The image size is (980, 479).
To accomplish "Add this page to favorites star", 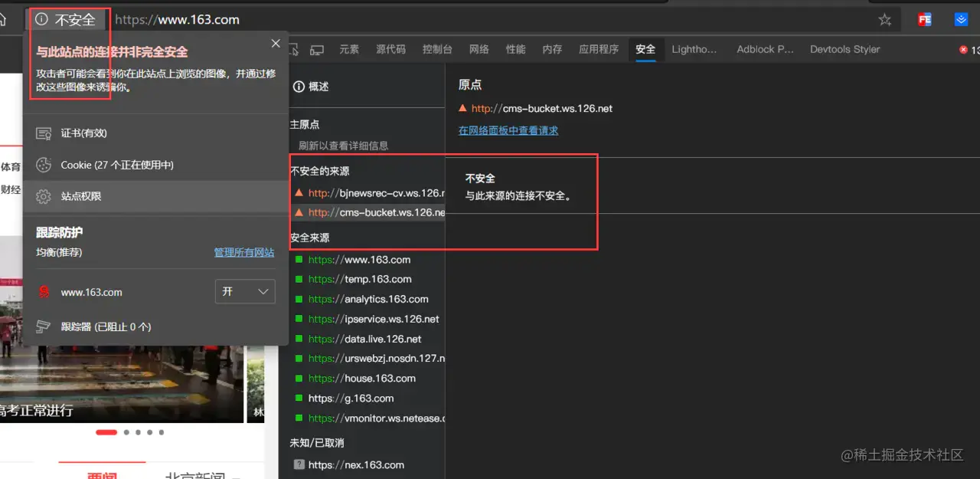I will pos(885,20).
